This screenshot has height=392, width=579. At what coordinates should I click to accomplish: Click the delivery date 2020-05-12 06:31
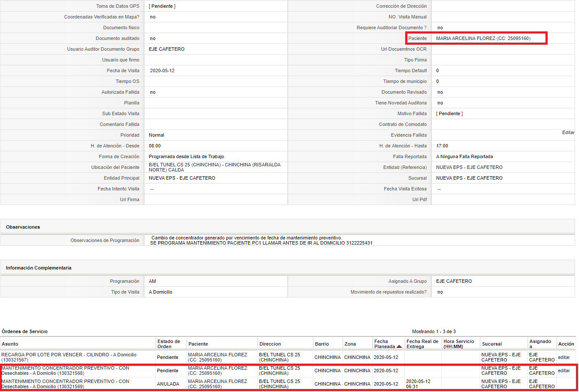[418, 384]
